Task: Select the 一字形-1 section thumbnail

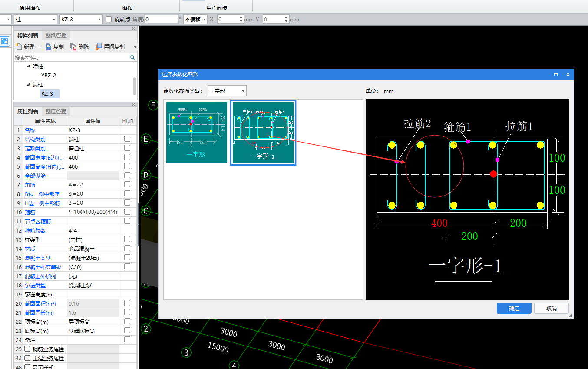Action: click(263, 133)
